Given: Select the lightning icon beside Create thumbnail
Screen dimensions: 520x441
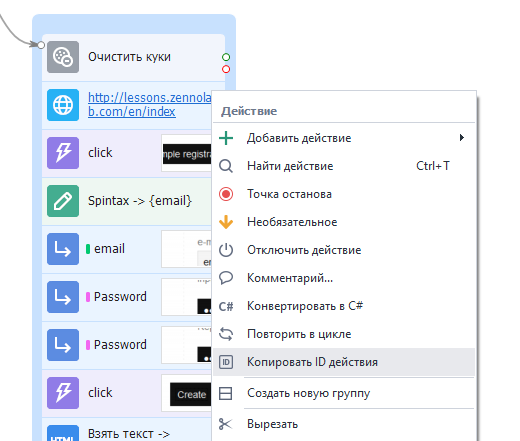Looking at the screenshot, I should 63,393.
